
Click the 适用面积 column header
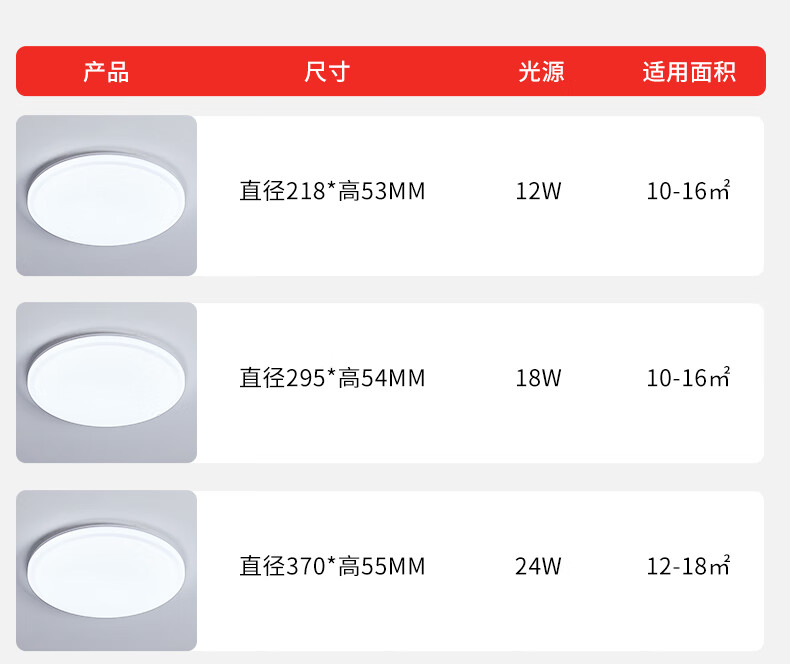(x=689, y=72)
